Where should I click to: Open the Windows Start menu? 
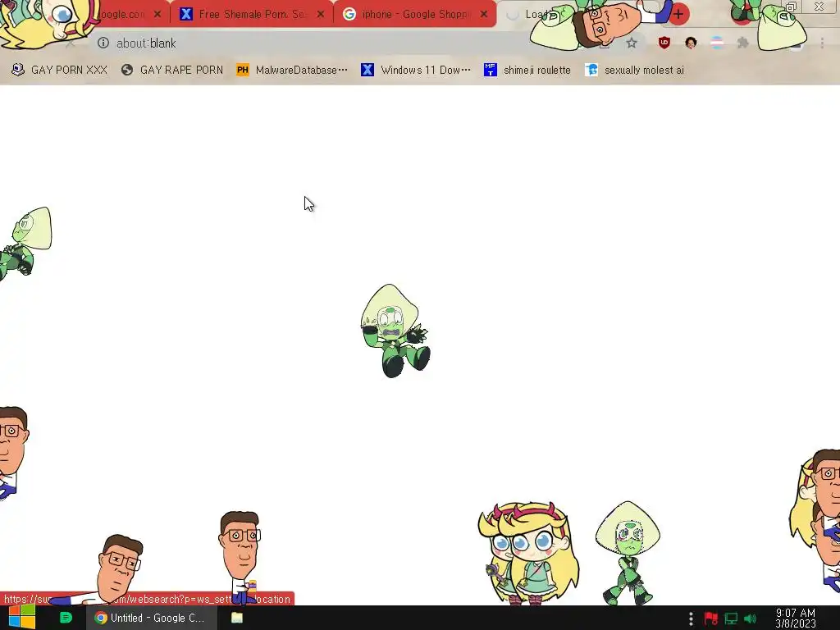click(x=21, y=618)
